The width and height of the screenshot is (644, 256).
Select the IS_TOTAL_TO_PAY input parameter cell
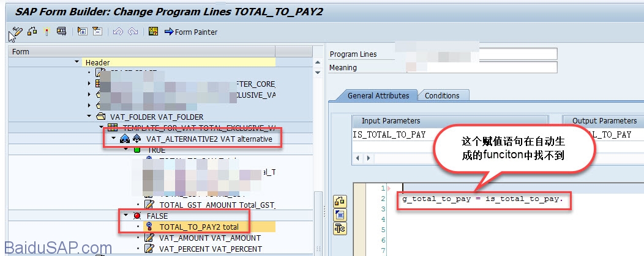(x=389, y=134)
